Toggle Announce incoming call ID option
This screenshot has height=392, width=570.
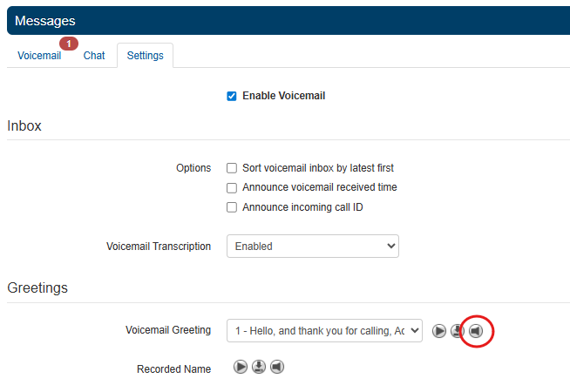click(232, 207)
